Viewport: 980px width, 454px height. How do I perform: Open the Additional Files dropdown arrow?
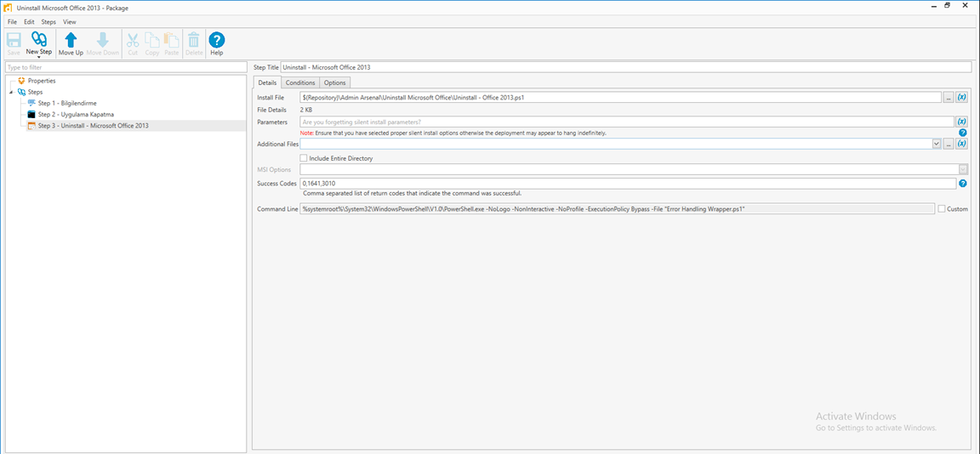tap(937, 145)
